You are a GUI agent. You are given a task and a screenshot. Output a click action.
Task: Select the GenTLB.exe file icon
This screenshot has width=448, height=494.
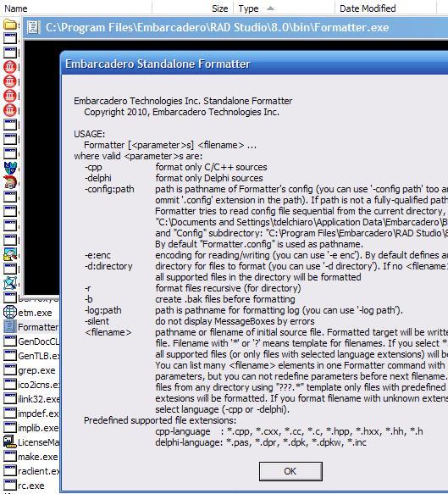[10, 355]
